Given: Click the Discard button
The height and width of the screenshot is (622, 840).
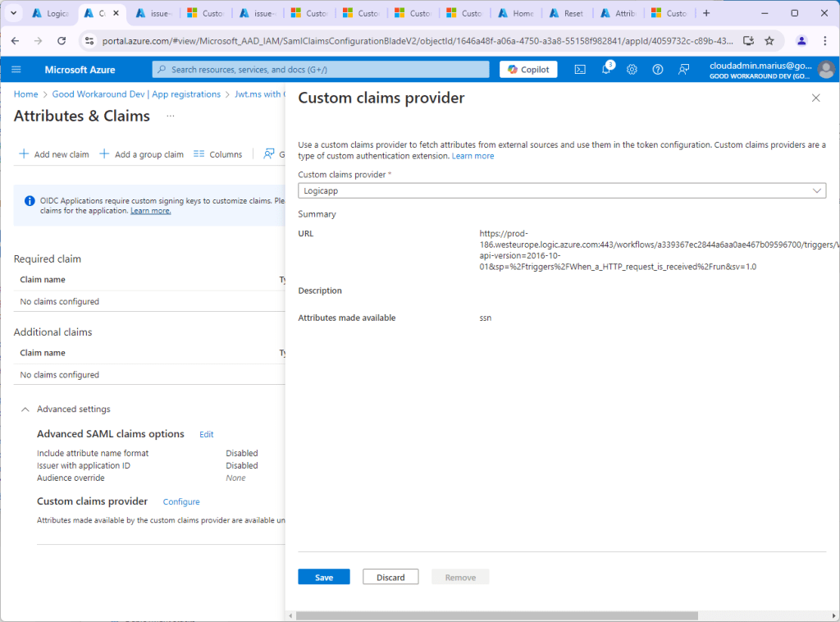Looking at the screenshot, I should tap(390, 577).
